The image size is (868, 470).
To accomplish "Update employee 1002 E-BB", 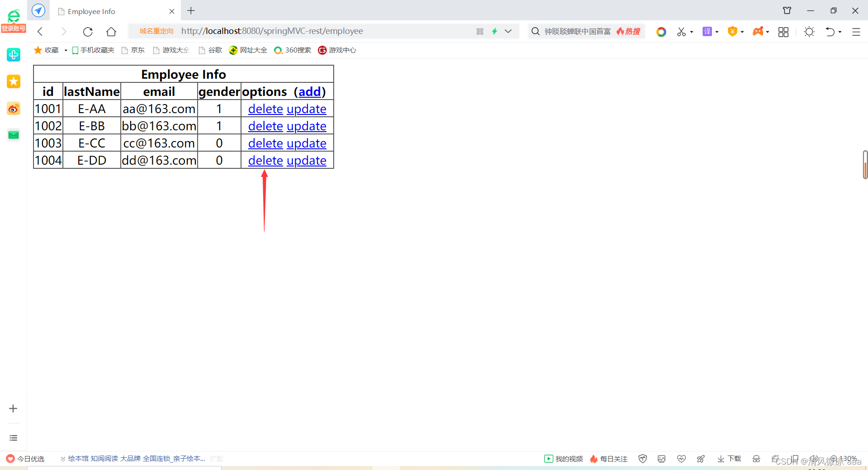I will 307,126.
